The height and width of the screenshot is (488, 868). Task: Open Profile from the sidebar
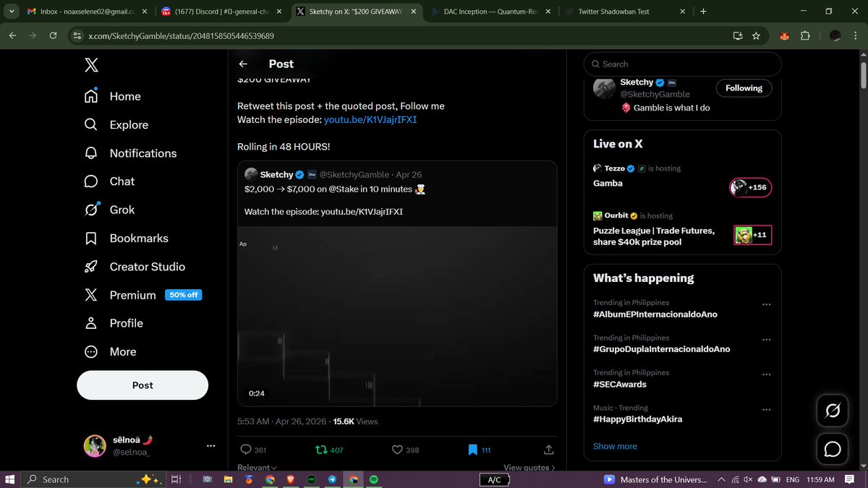click(113, 323)
